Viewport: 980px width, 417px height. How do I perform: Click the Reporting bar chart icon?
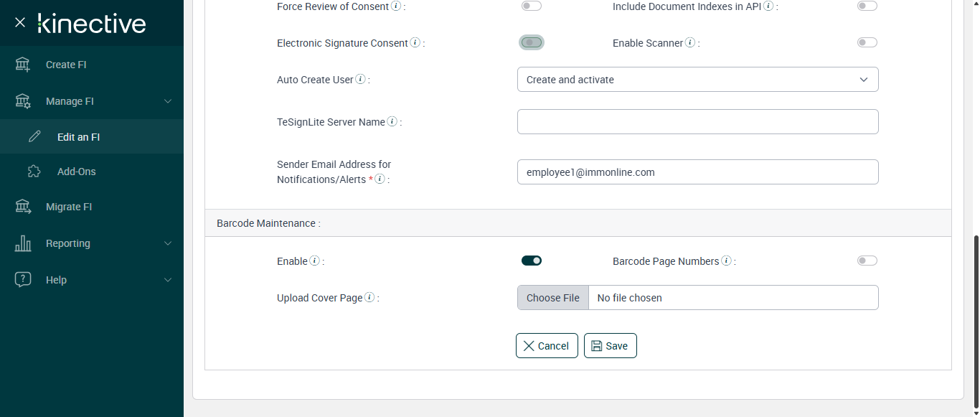click(23, 243)
